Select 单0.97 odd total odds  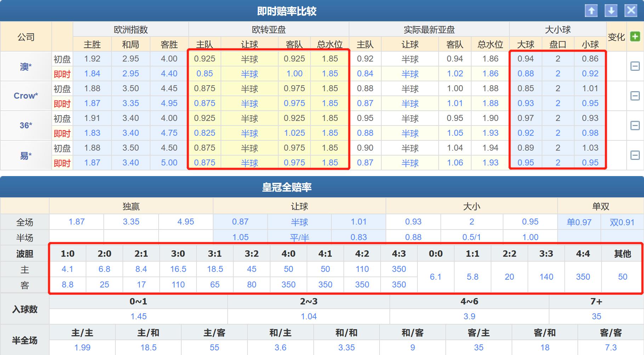(579, 222)
